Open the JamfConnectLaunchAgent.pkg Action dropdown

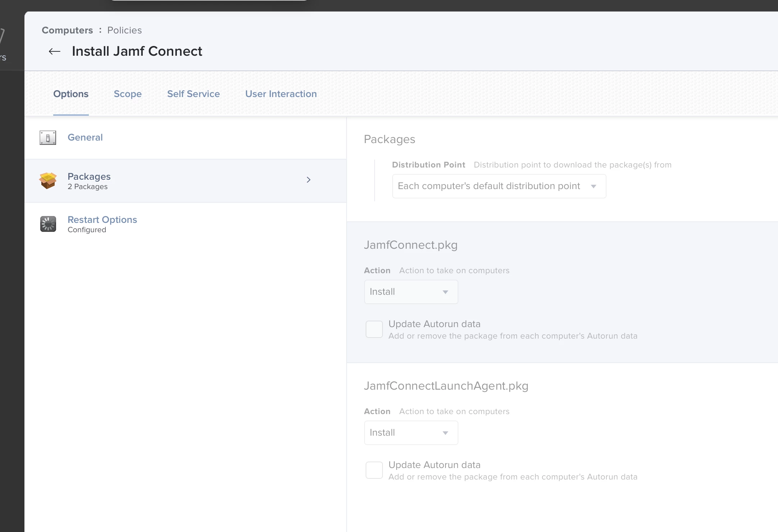pos(411,433)
